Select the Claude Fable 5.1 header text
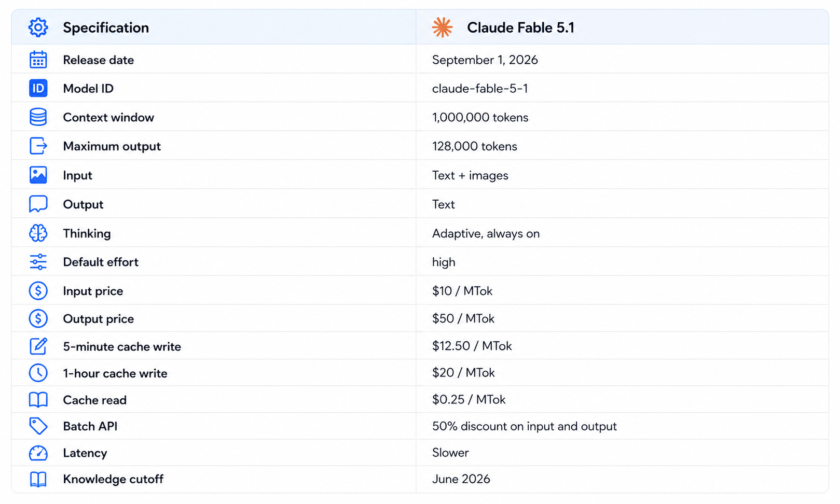 point(520,27)
